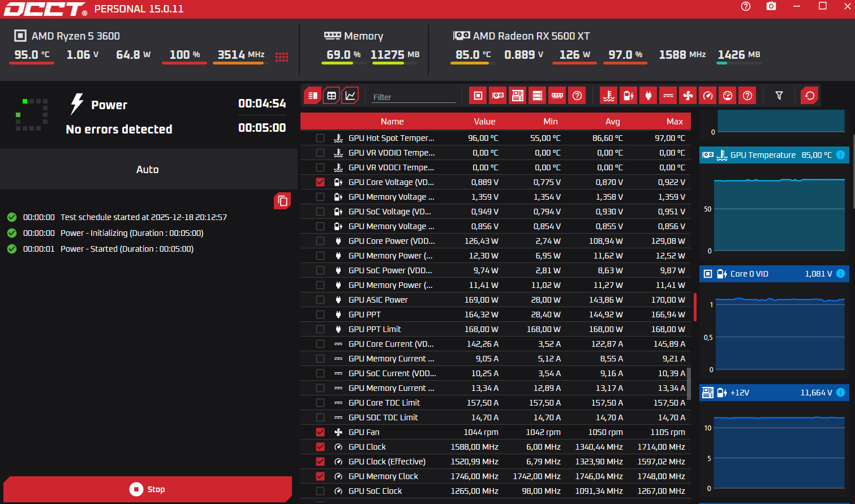Viewport: 855px width, 504px height.
Task: Switch to the side panel list view
Action: (312, 96)
